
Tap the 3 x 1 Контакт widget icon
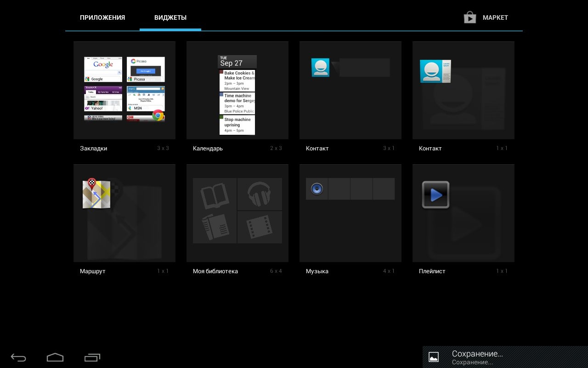point(320,68)
